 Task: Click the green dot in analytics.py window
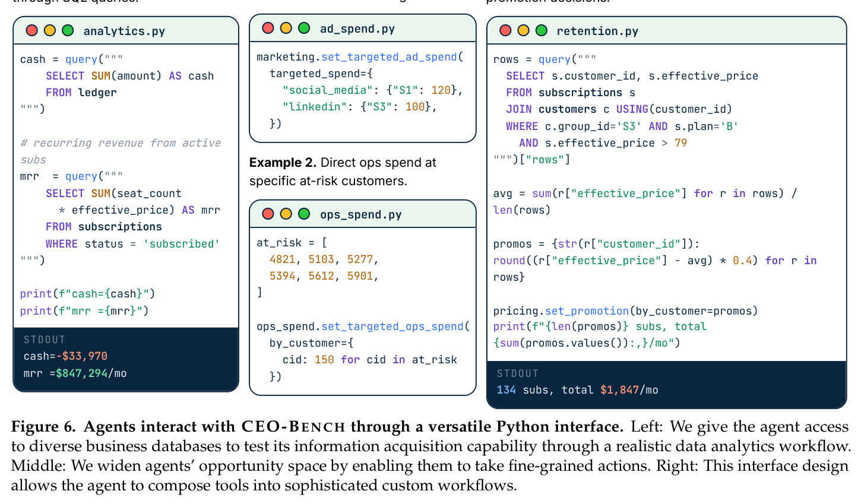tap(68, 30)
